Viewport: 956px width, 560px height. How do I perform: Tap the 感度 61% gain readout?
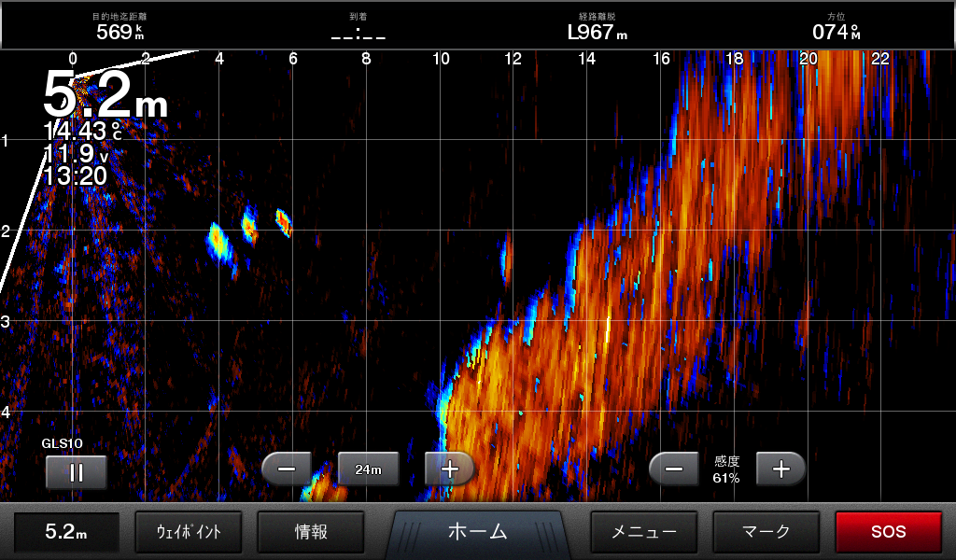[x=726, y=469]
